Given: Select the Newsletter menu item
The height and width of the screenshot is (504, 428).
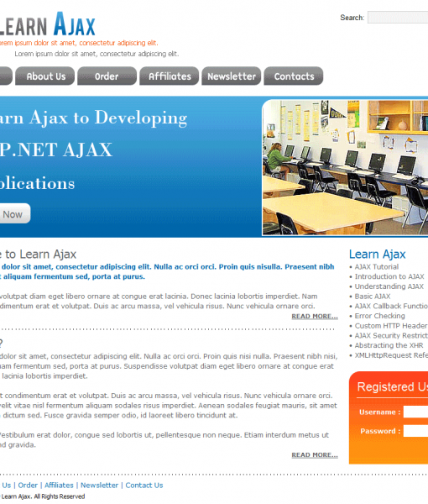Looking at the screenshot, I should click(231, 76).
